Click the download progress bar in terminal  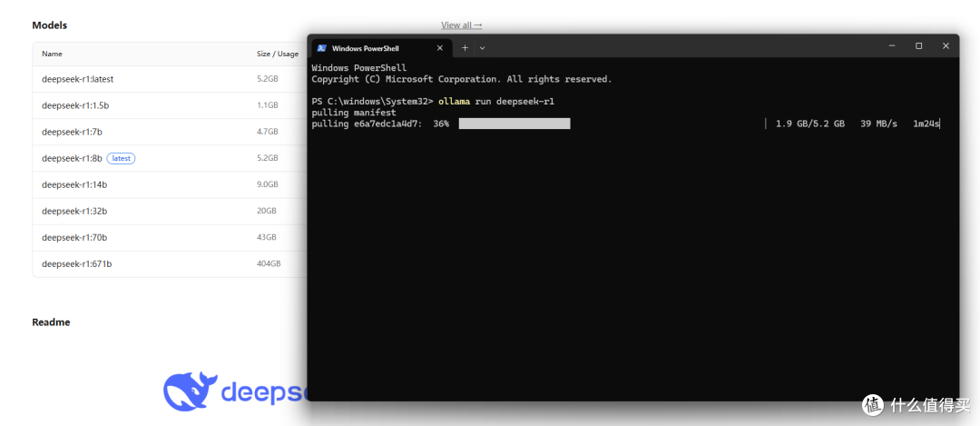tap(514, 124)
